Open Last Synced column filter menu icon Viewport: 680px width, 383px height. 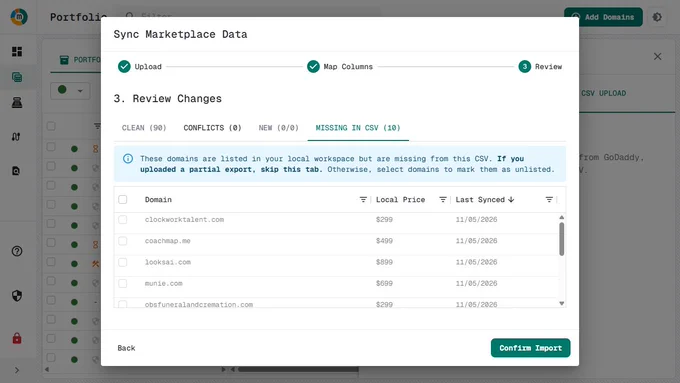[x=549, y=200]
